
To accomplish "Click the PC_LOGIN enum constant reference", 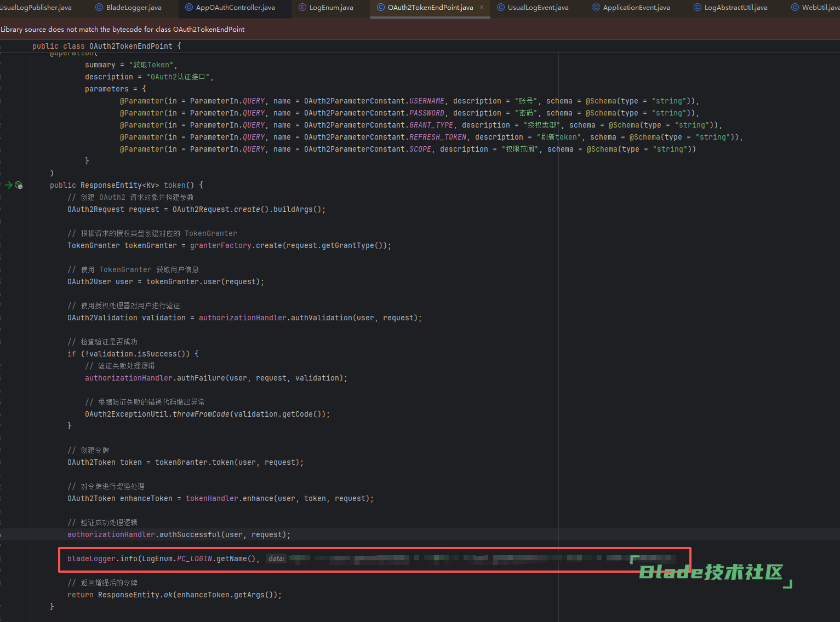I will (x=195, y=559).
